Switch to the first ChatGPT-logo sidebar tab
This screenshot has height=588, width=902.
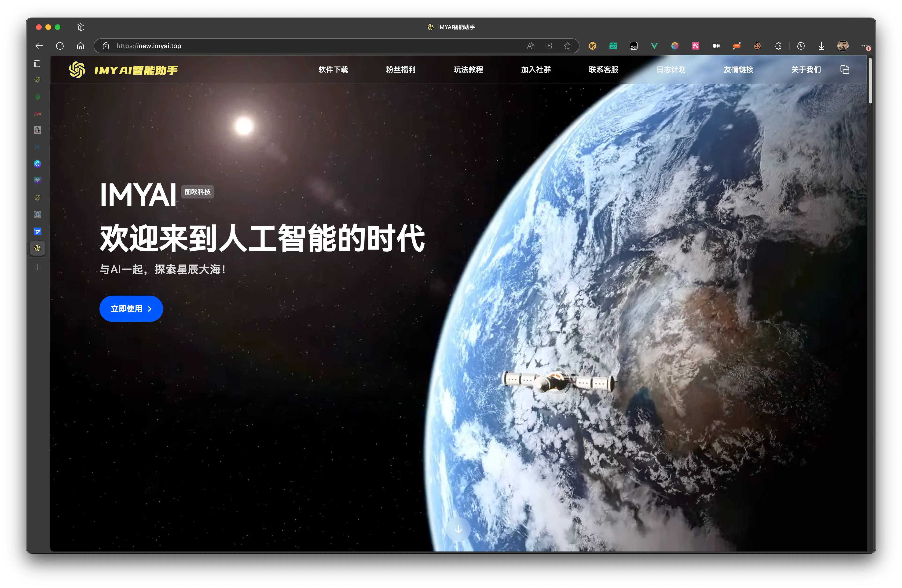pyautogui.click(x=37, y=80)
